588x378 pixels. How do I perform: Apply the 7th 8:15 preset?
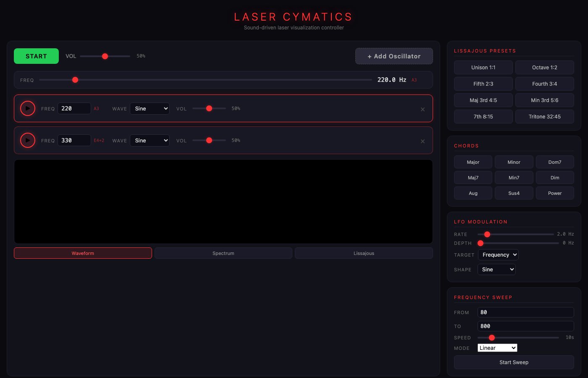[x=483, y=116]
